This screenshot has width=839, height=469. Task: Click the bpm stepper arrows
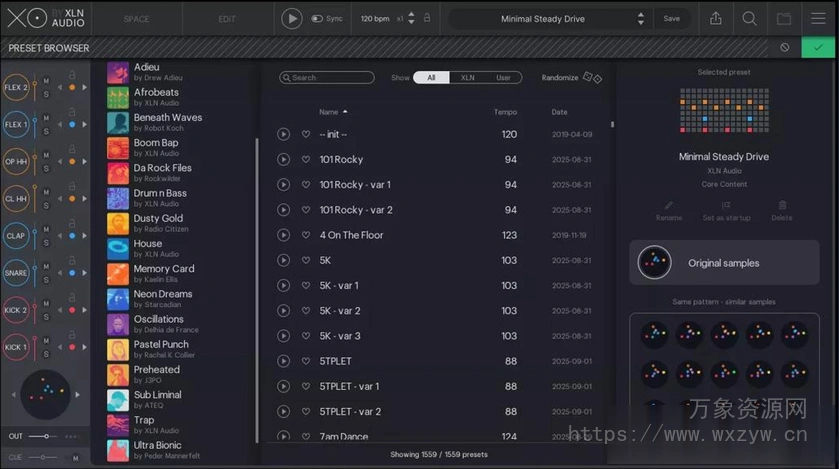point(411,19)
